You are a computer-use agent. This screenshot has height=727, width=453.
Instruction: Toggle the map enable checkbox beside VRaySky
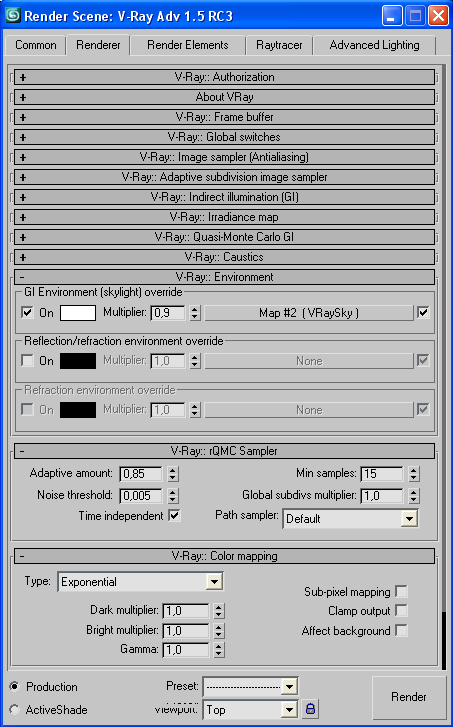coord(423,312)
